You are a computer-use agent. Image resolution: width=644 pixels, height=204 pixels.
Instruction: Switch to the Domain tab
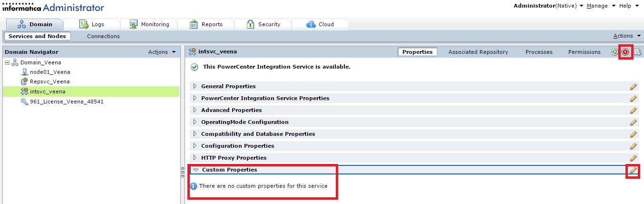[35, 24]
